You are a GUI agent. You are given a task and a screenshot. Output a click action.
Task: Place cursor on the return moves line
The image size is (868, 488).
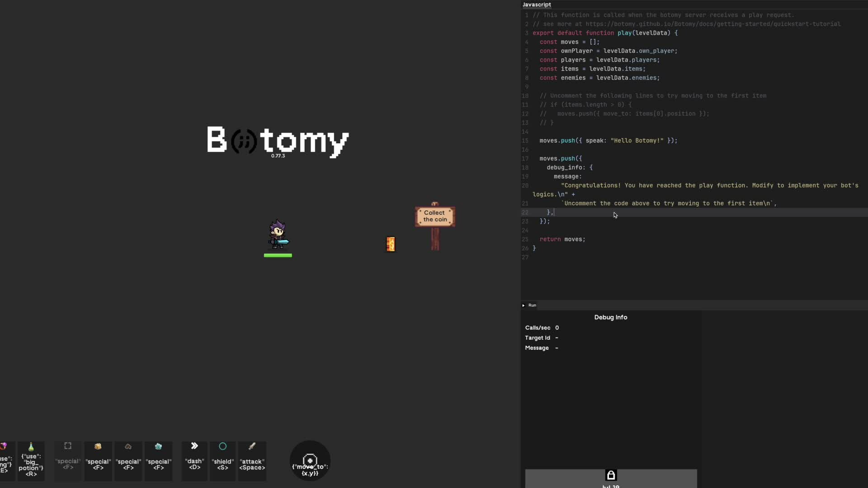[x=562, y=239]
